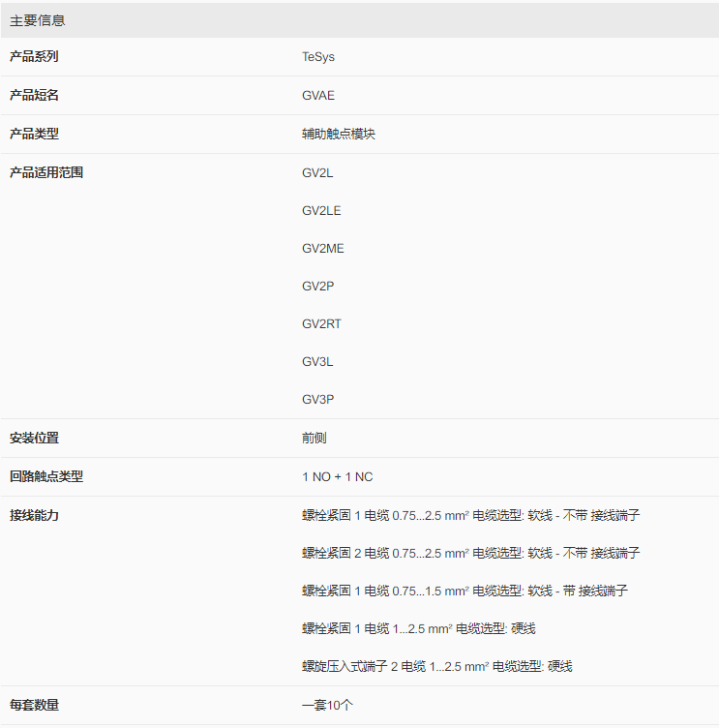
Task: Select the GV3L entry
Action: pos(317,362)
